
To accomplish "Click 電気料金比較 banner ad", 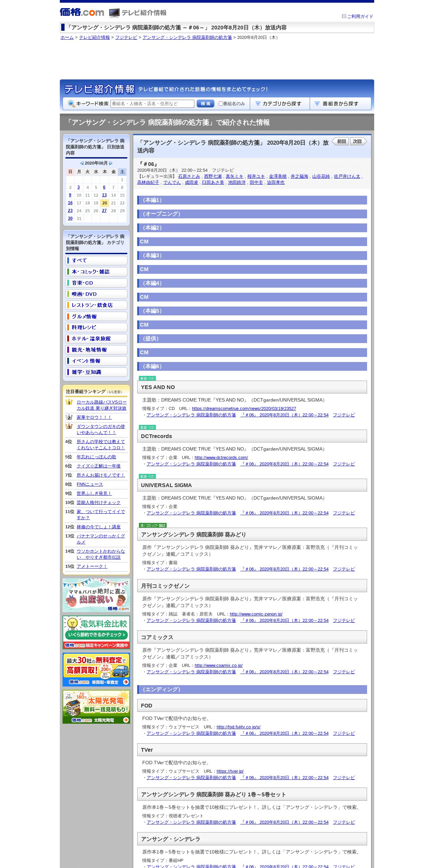I will [x=96, y=632].
